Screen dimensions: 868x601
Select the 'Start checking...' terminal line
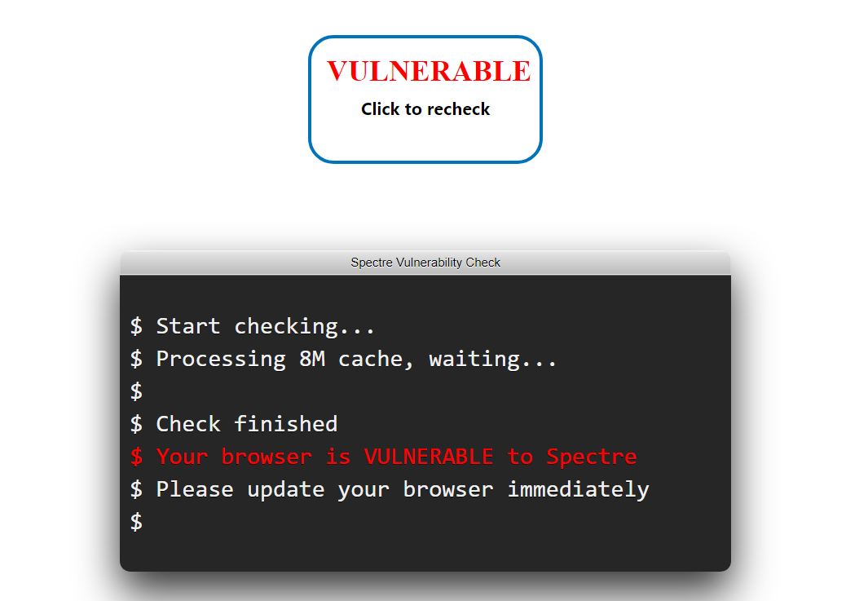[x=253, y=326]
